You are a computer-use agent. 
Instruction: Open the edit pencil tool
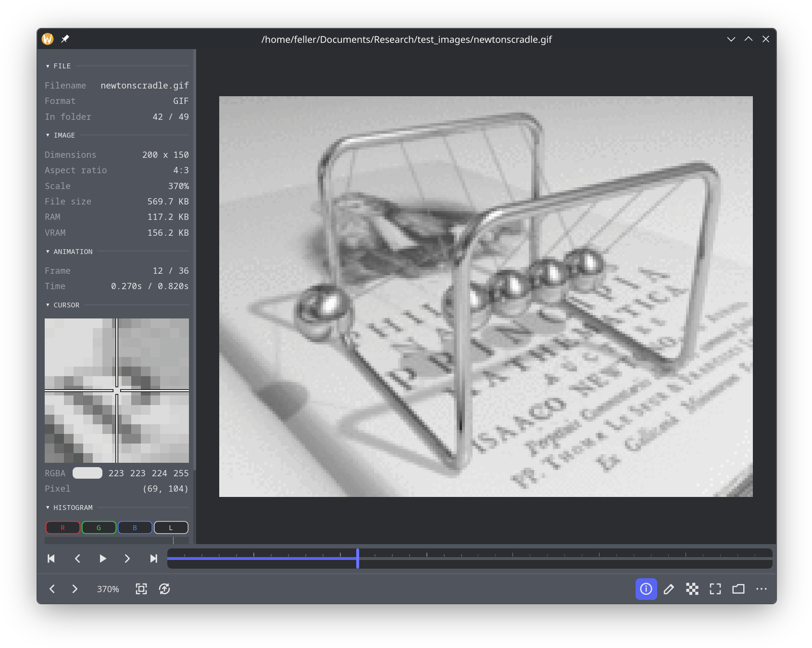point(669,589)
